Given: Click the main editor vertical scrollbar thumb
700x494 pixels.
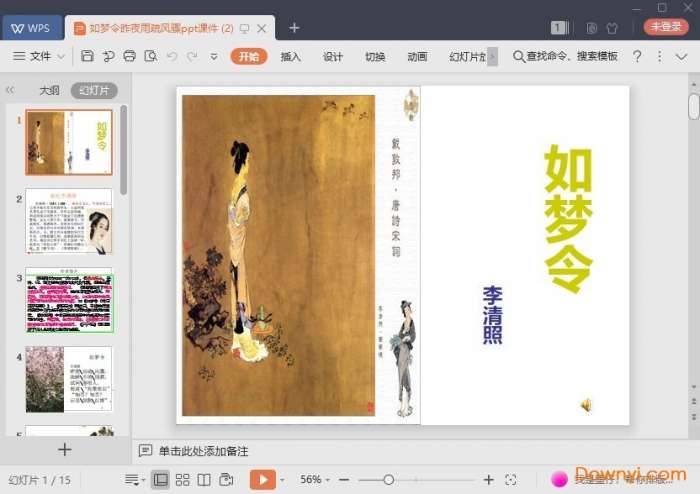Looking at the screenshot, I should 693,106.
